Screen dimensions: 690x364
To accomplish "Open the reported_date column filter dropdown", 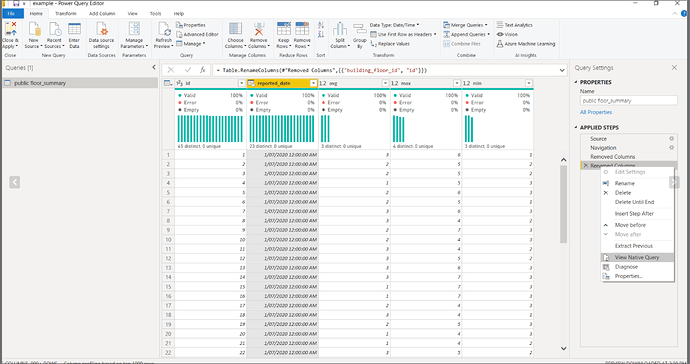I will (x=313, y=83).
